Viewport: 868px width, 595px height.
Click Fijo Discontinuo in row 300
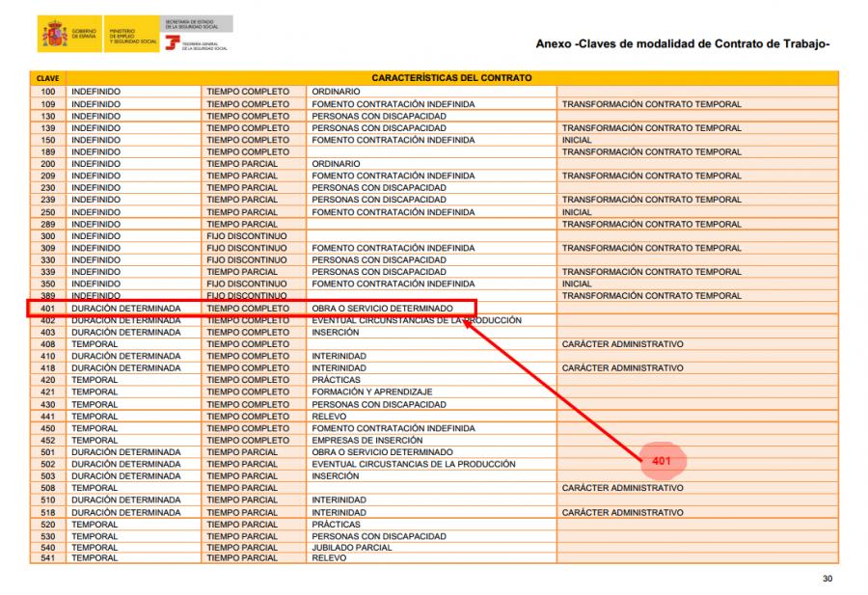click(x=247, y=236)
